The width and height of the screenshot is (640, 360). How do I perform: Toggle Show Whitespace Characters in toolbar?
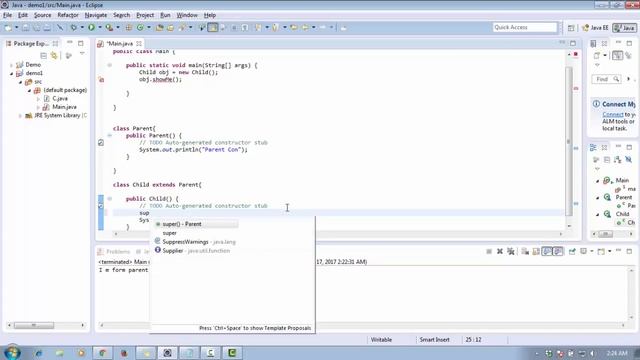point(245,27)
